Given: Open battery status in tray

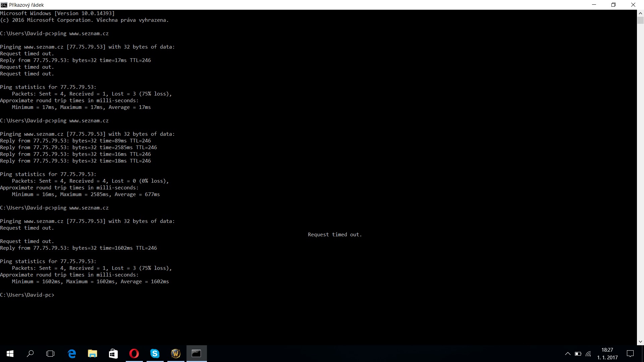Looking at the screenshot, I should pyautogui.click(x=578, y=354).
